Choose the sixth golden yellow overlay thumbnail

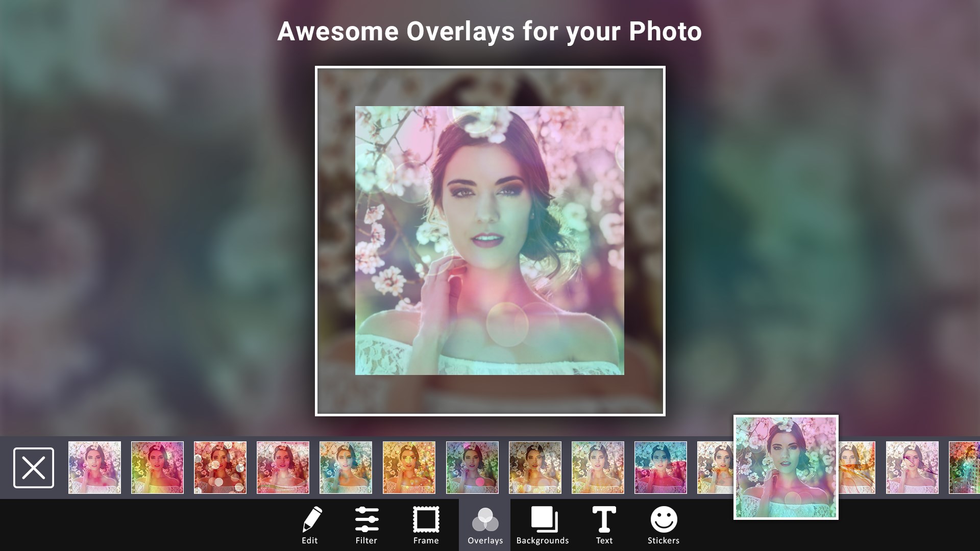click(x=409, y=468)
